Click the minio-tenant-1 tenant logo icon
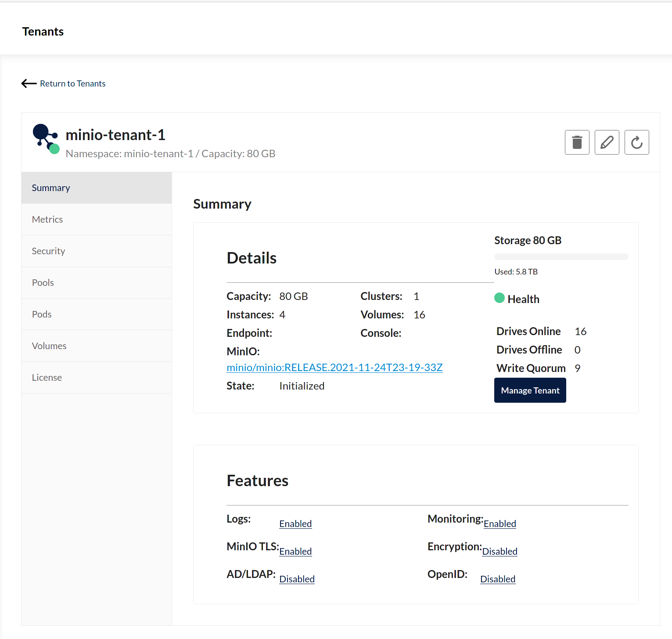Screen dimensions: 672x639 tap(46, 139)
